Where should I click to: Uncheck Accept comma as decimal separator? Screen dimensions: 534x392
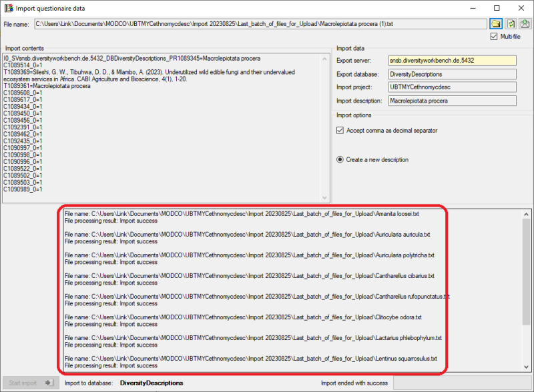tap(340, 130)
